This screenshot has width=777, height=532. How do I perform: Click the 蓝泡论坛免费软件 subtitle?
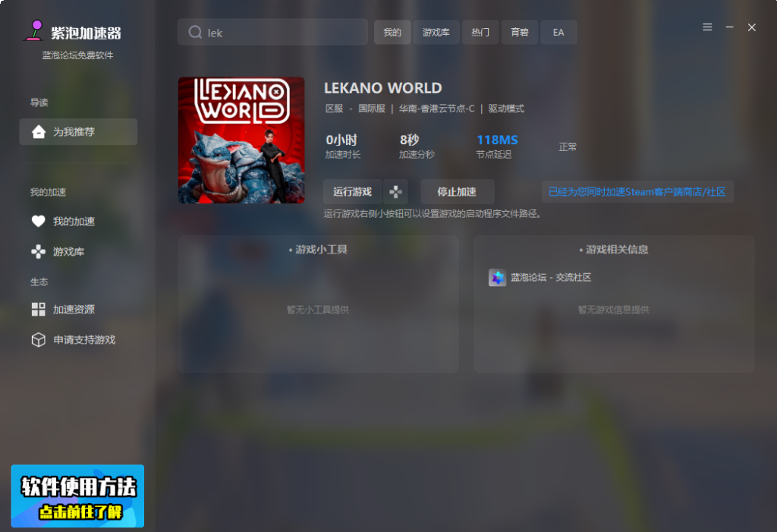(78, 55)
